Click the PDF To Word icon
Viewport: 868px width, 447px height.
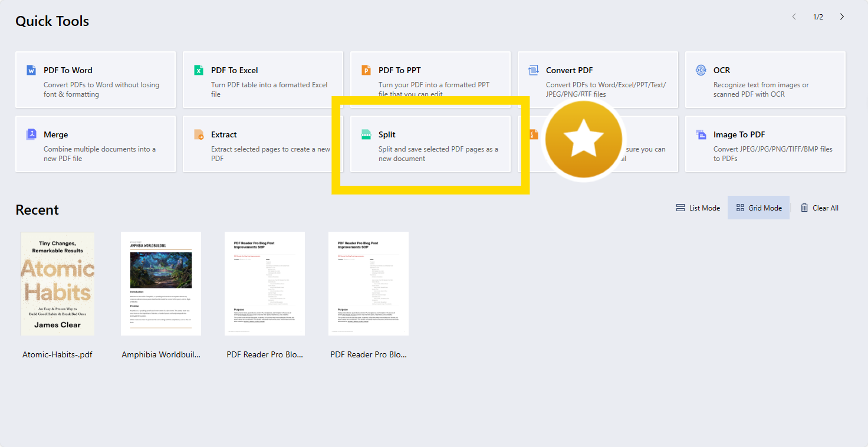click(31, 70)
